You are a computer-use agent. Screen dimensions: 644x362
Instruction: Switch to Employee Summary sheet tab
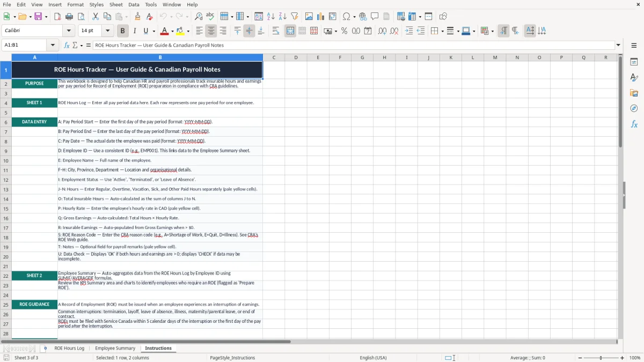tap(115, 348)
